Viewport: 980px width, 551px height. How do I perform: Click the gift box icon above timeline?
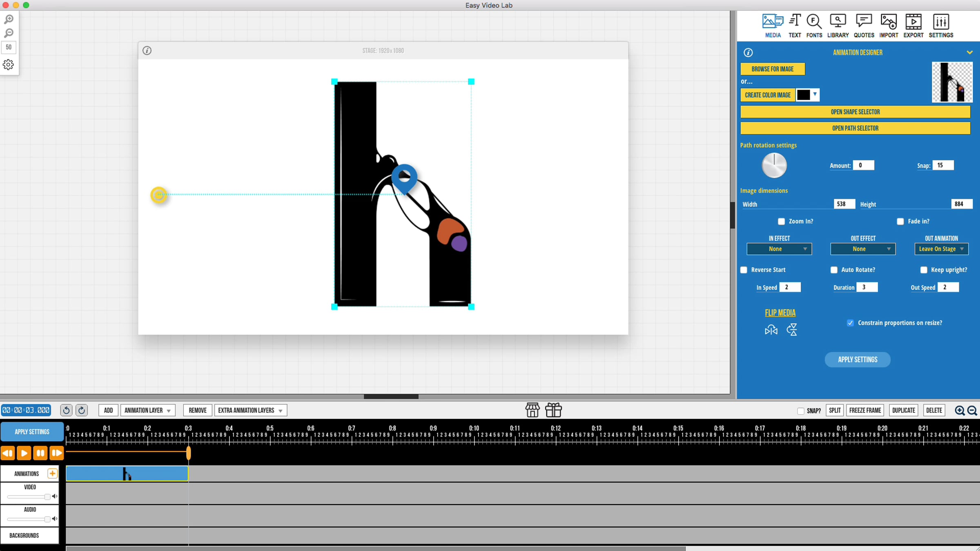tap(553, 410)
